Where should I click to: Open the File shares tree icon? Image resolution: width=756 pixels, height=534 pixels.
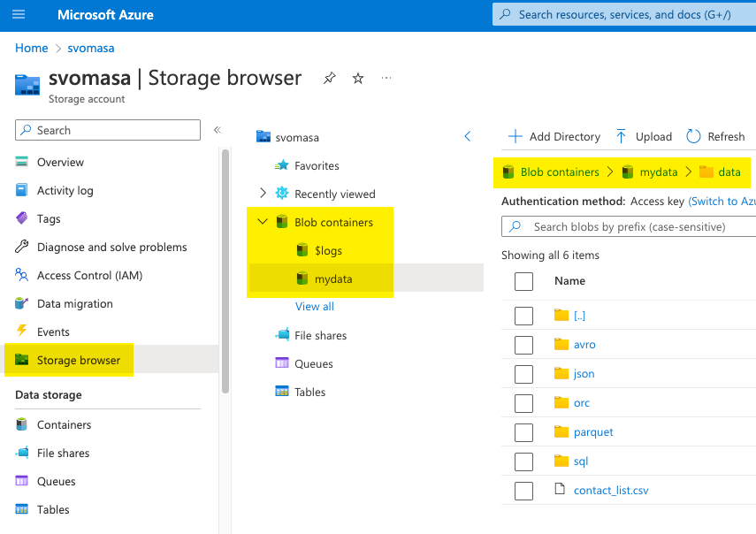(x=282, y=335)
